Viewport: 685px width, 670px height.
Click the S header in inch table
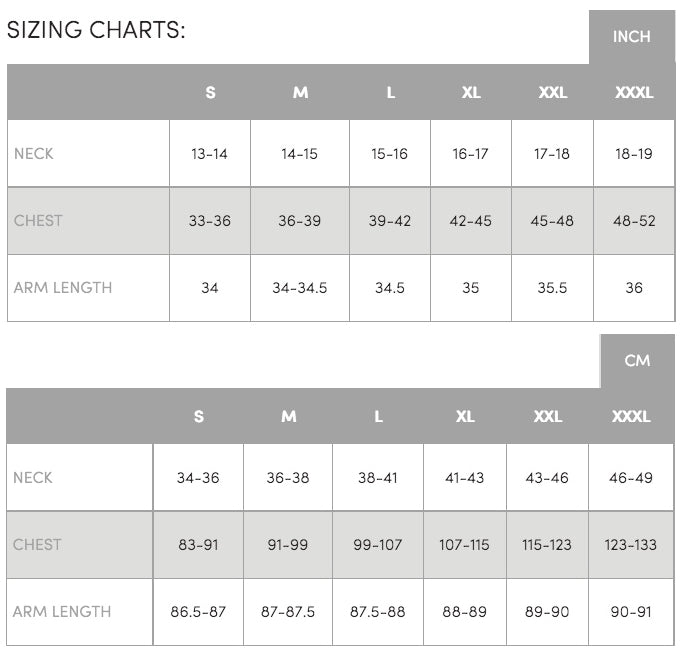click(210, 93)
